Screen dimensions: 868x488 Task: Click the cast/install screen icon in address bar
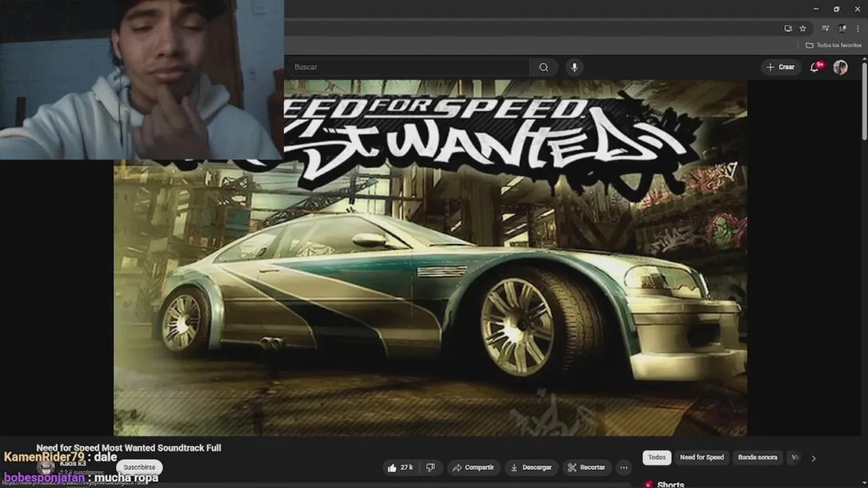click(788, 28)
